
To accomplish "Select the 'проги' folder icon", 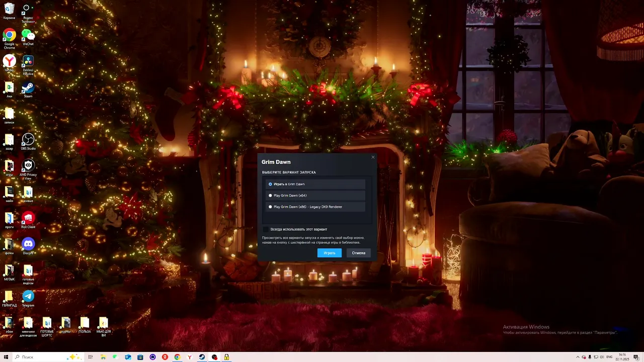I will [x=9, y=220].
